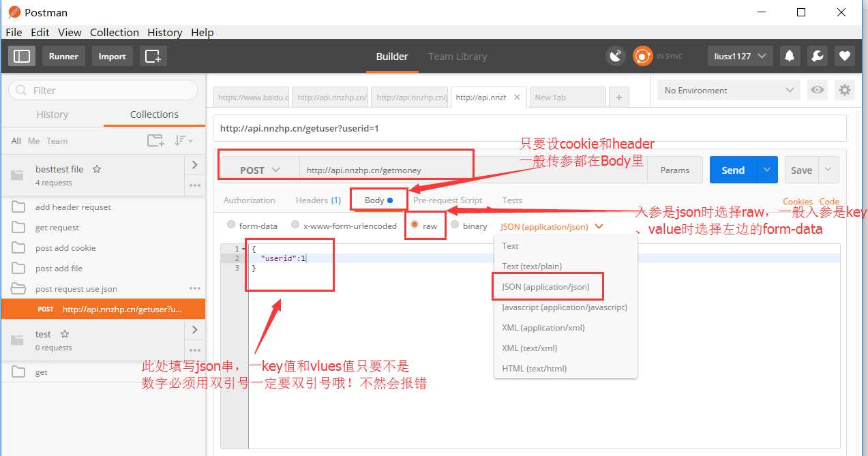This screenshot has width=868, height=456.
Task: Open the JSON (application/json) type dropdown
Action: coord(552,226)
